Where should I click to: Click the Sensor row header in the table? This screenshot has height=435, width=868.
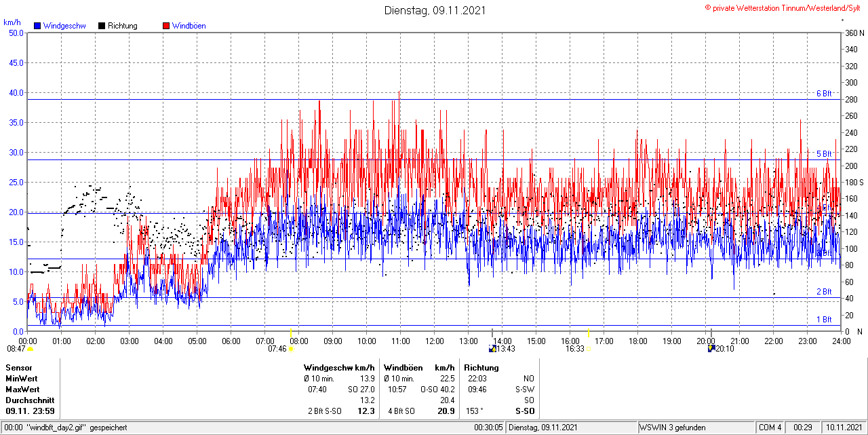[18, 368]
